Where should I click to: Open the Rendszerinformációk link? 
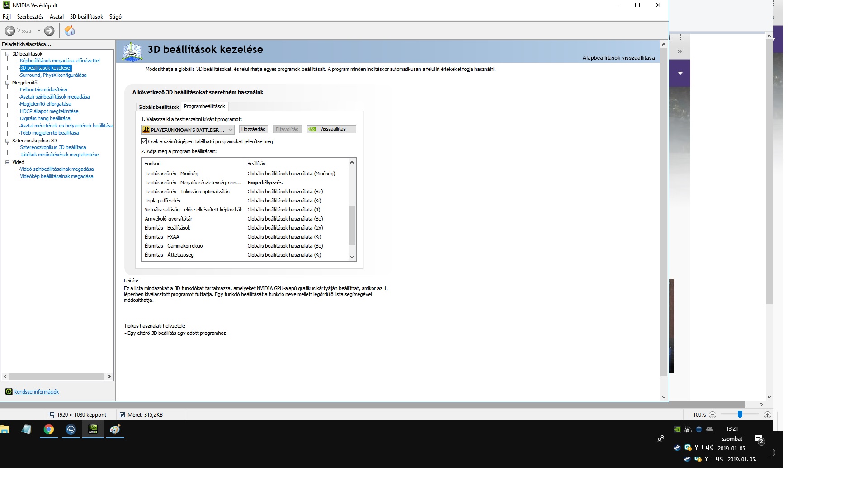click(x=36, y=392)
